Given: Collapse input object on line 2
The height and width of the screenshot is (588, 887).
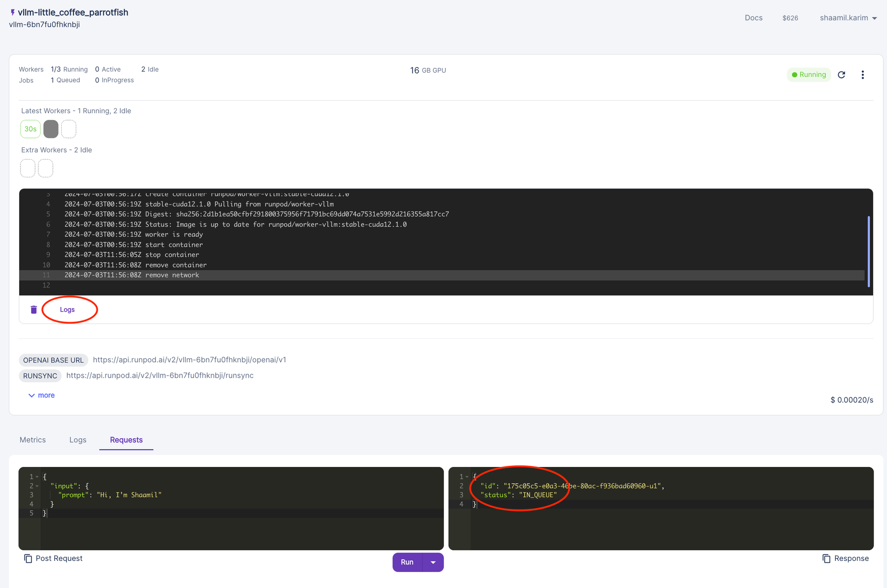Looking at the screenshot, I should pyautogui.click(x=37, y=486).
